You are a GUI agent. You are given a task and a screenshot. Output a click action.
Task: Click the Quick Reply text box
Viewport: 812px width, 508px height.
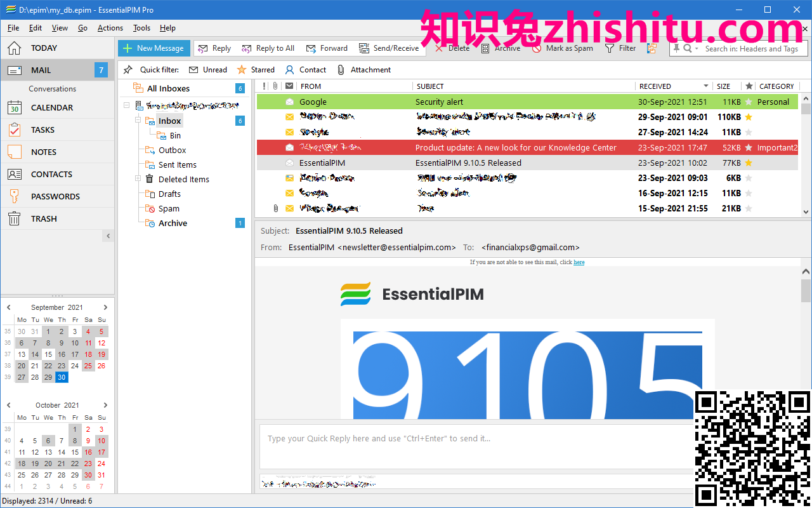tap(476, 446)
